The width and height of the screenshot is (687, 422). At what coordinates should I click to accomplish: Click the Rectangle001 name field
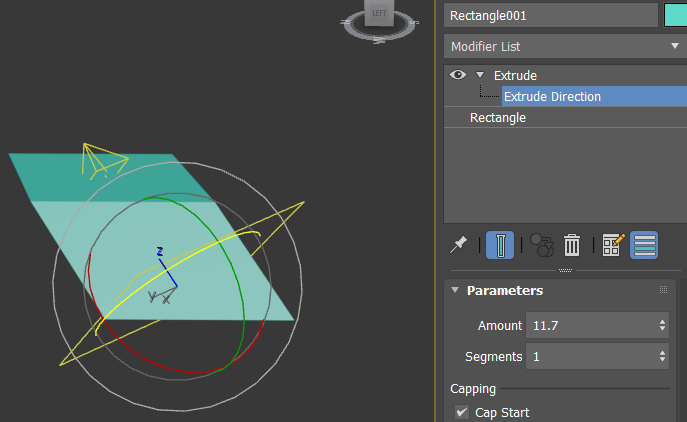click(551, 16)
